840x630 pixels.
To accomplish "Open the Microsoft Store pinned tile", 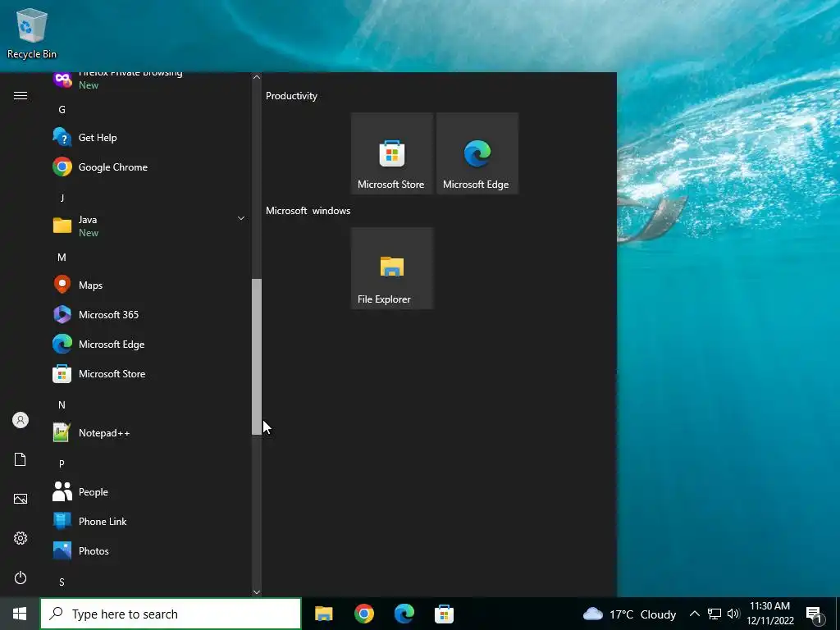I will click(x=392, y=153).
